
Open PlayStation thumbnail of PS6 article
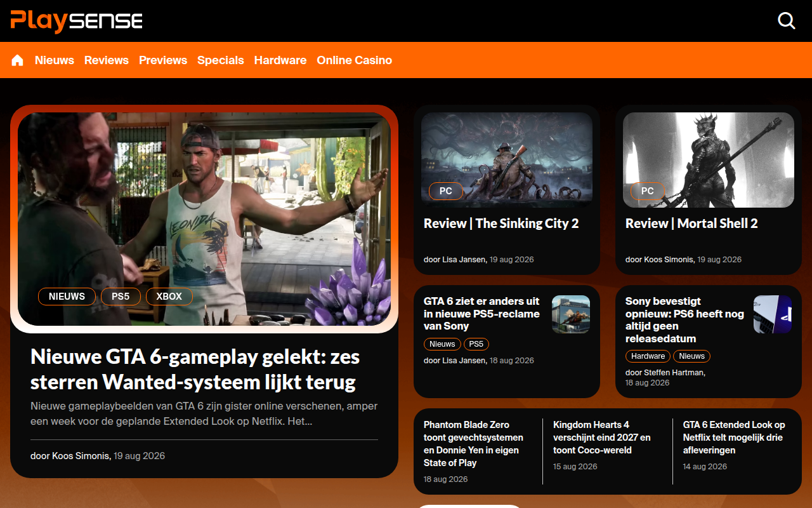[x=773, y=314]
